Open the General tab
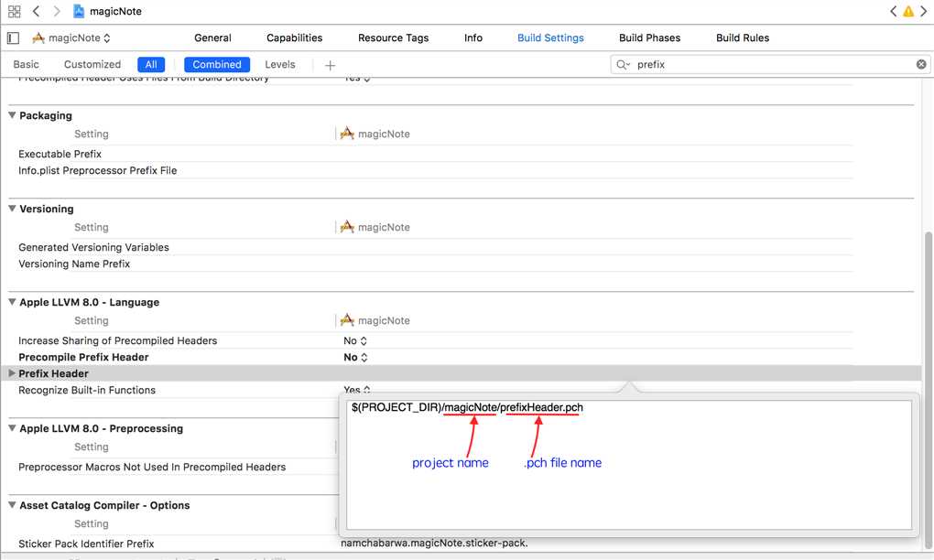Viewport: 934px width, 560px height. point(212,38)
